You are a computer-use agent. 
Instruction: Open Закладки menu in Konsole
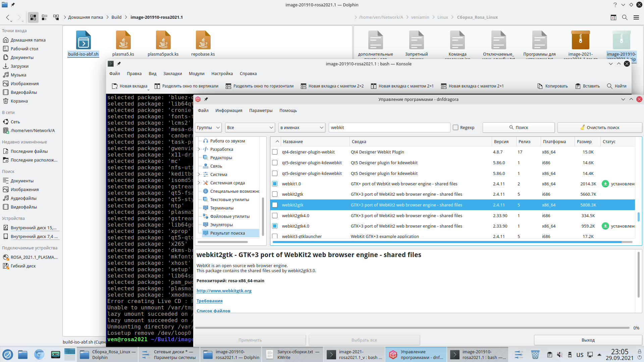(x=172, y=74)
